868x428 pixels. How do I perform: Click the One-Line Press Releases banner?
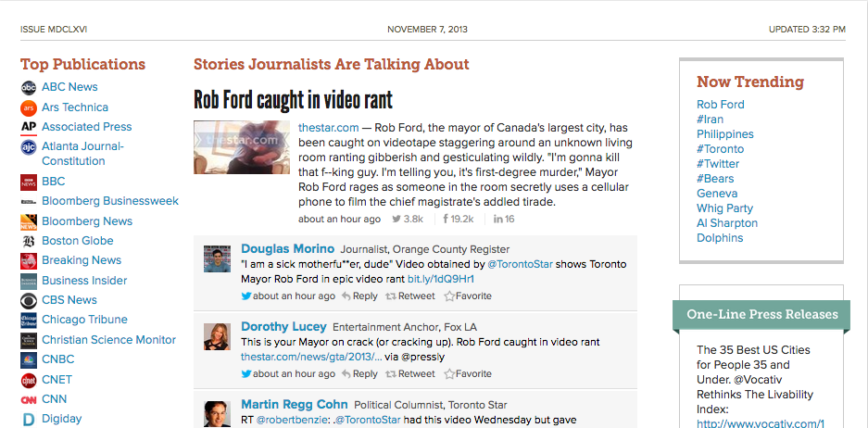click(x=761, y=314)
